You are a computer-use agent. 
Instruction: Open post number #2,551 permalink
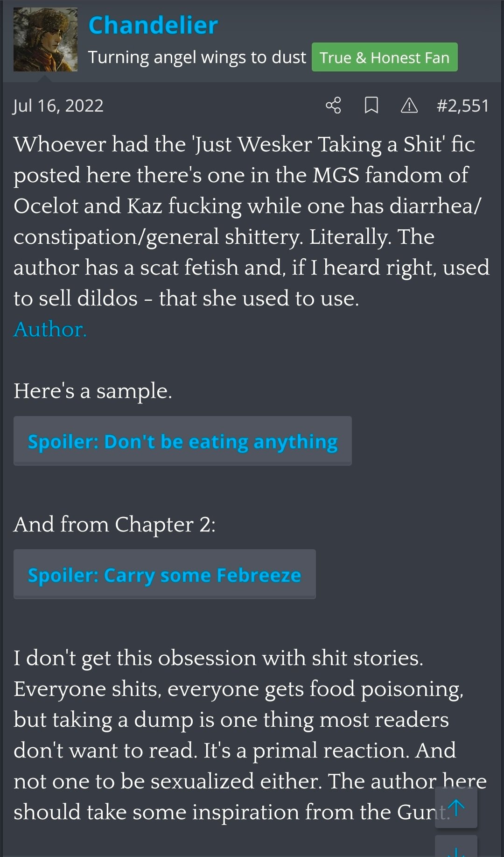pyautogui.click(x=462, y=106)
